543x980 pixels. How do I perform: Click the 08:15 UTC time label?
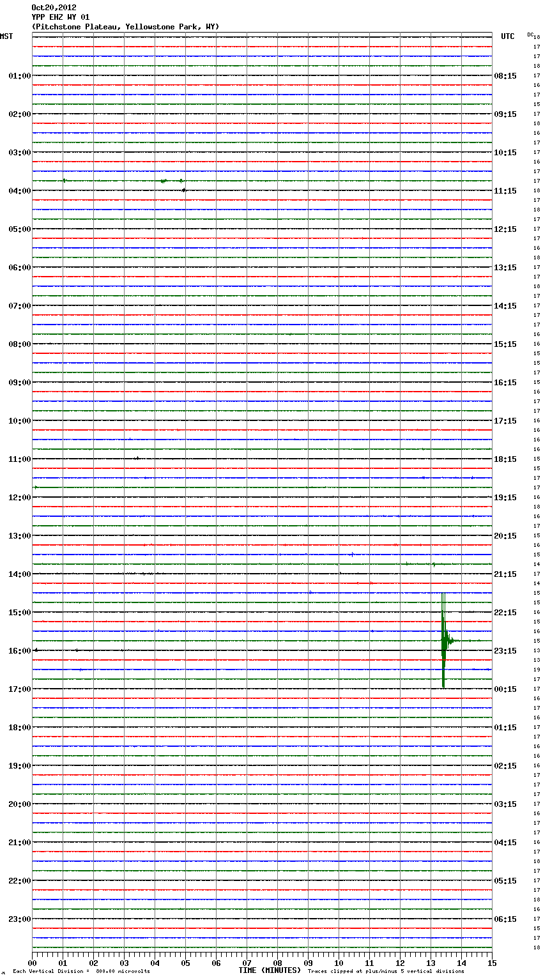point(505,76)
